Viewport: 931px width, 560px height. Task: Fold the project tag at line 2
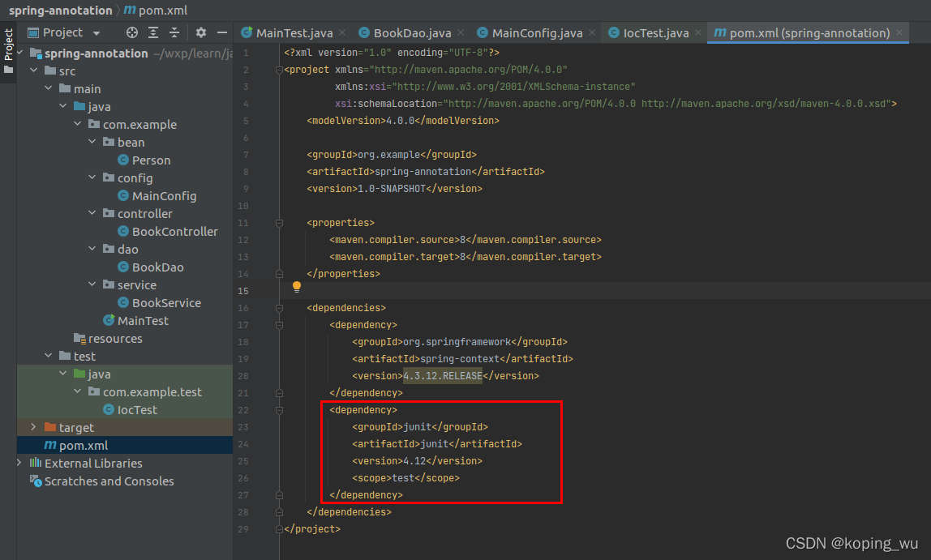[279, 70]
